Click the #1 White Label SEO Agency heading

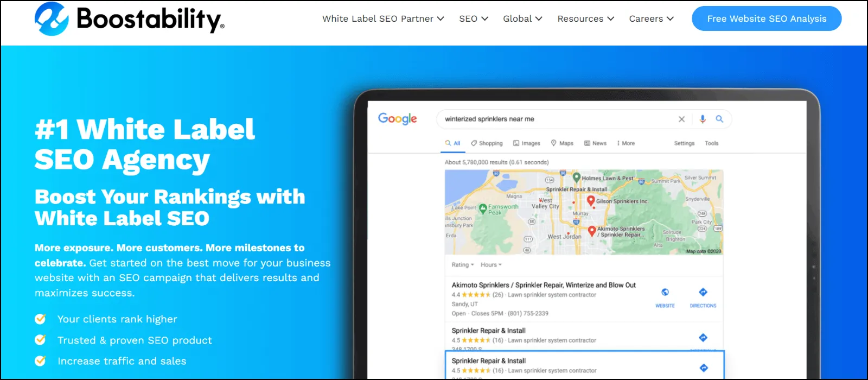(x=145, y=145)
